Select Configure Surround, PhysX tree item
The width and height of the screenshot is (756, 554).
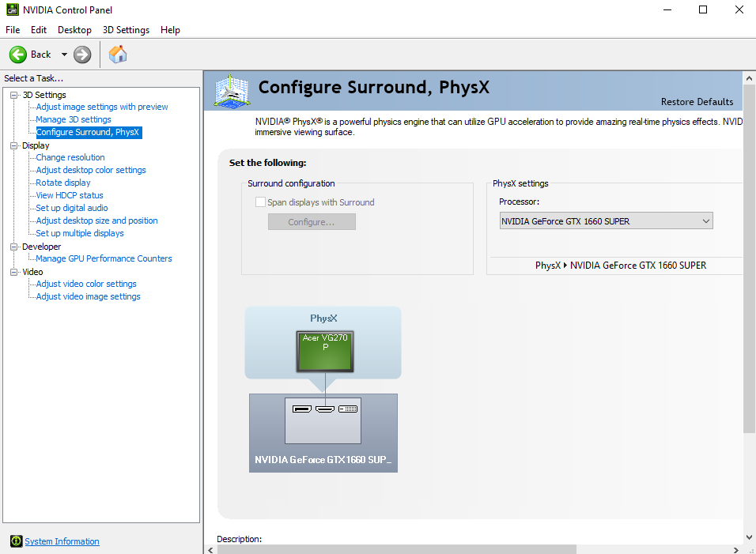88,132
